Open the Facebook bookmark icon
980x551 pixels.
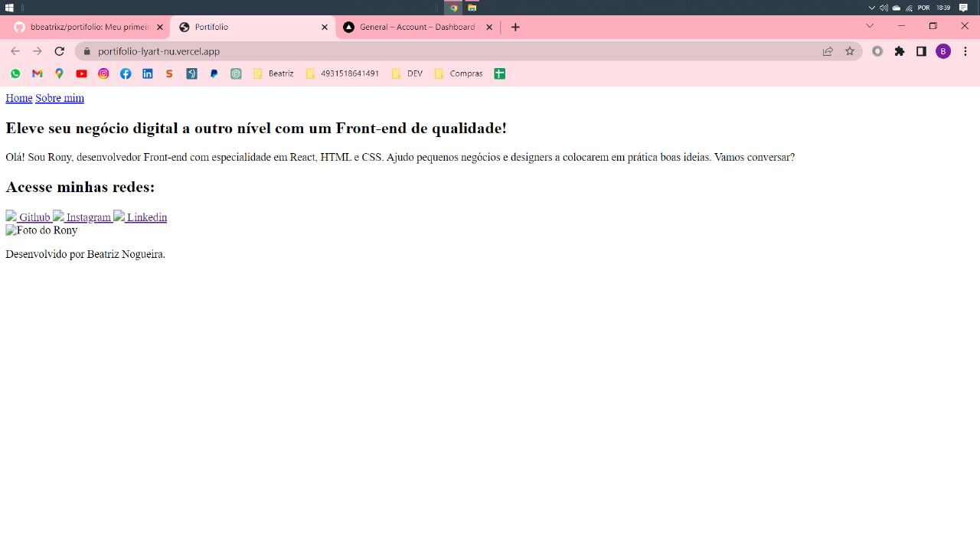[126, 73]
